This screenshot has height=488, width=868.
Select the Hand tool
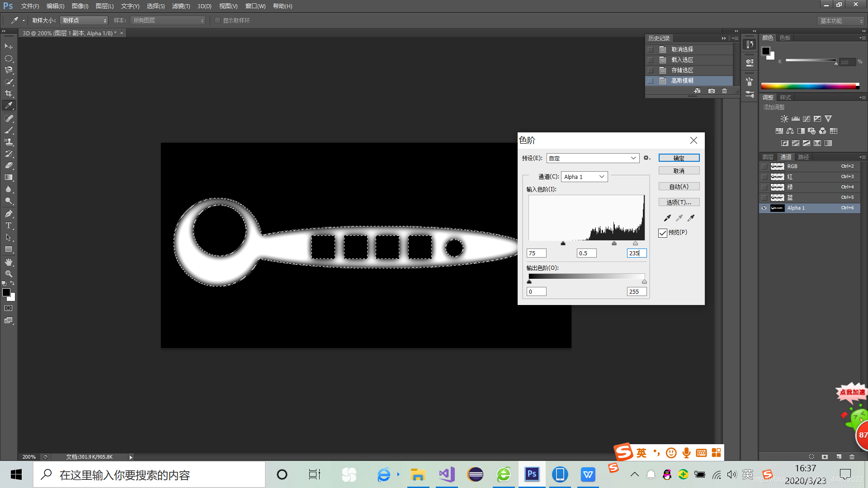click(9, 262)
